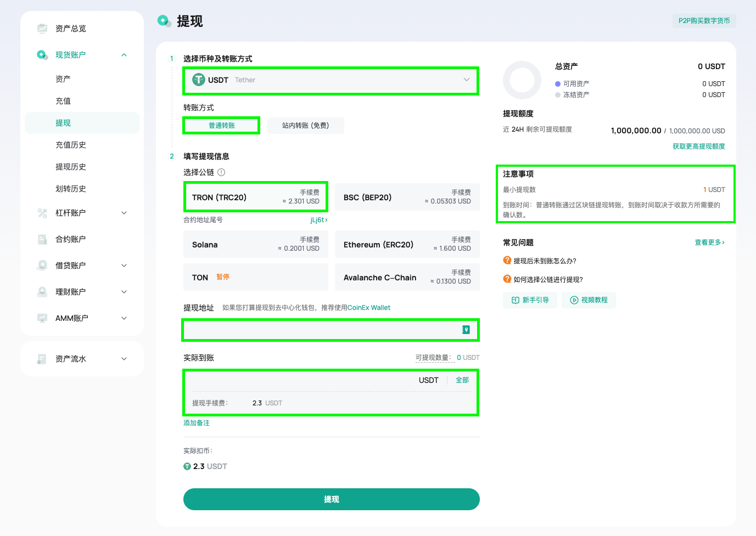Click the 添加备注 link
The height and width of the screenshot is (536, 756).
(x=197, y=423)
